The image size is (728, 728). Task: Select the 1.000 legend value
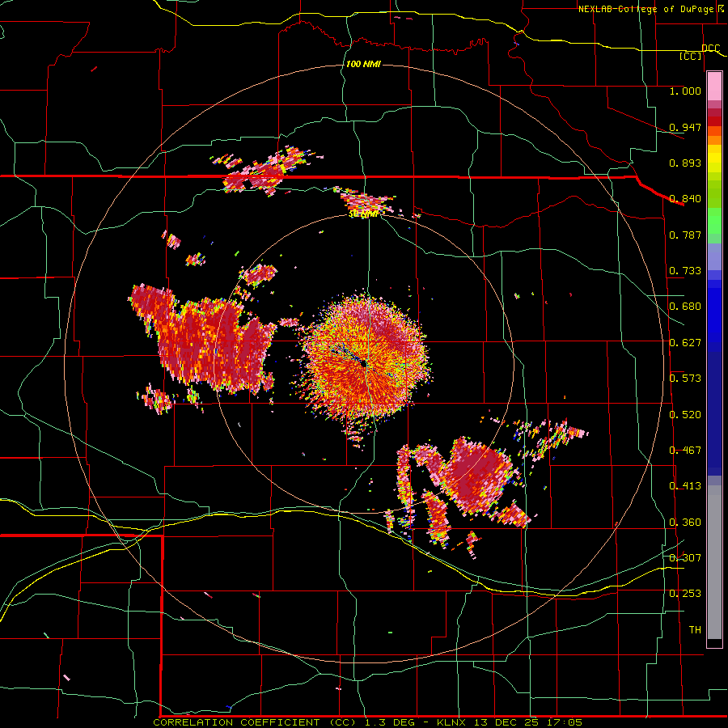pos(685,91)
